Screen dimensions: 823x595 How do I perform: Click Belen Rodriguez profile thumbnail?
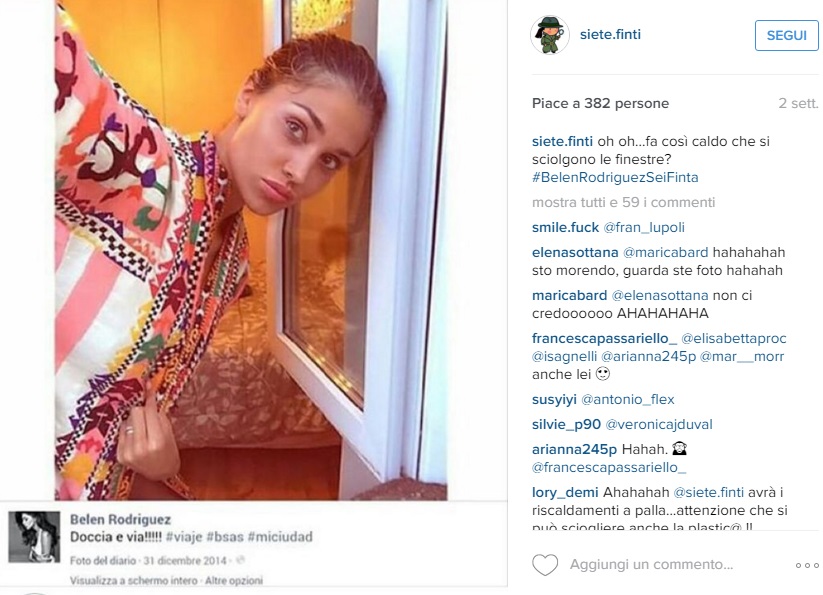pyautogui.click(x=34, y=537)
